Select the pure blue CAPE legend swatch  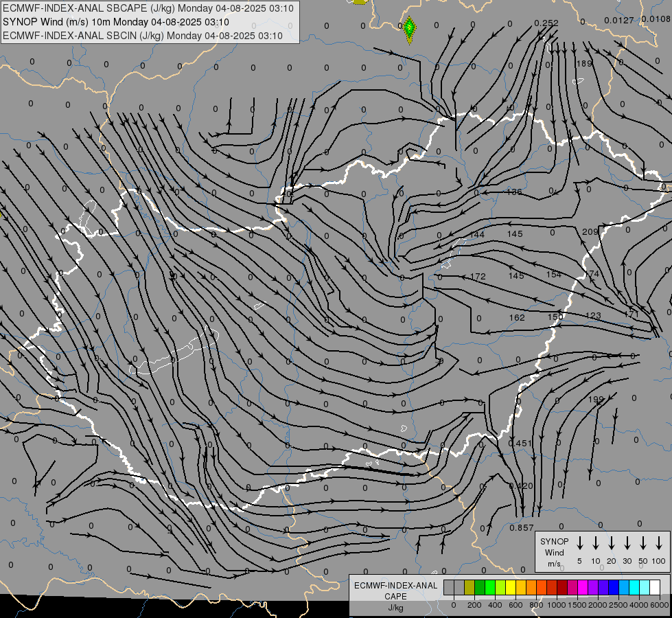tap(614, 587)
